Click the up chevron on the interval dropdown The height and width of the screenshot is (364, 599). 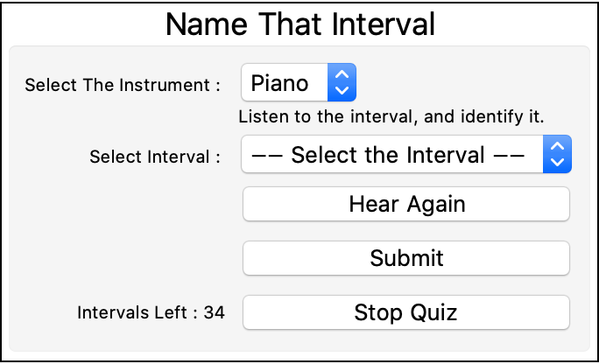(x=557, y=148)
